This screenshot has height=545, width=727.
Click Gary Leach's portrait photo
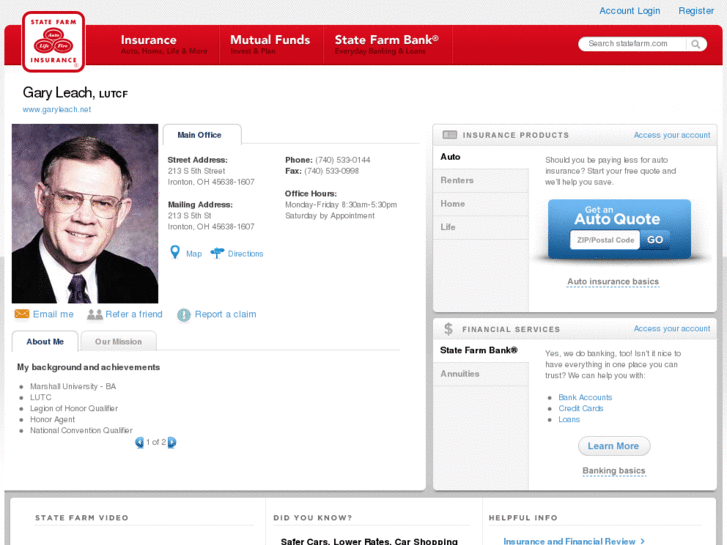pyautogui.click(x=85, y=213)
